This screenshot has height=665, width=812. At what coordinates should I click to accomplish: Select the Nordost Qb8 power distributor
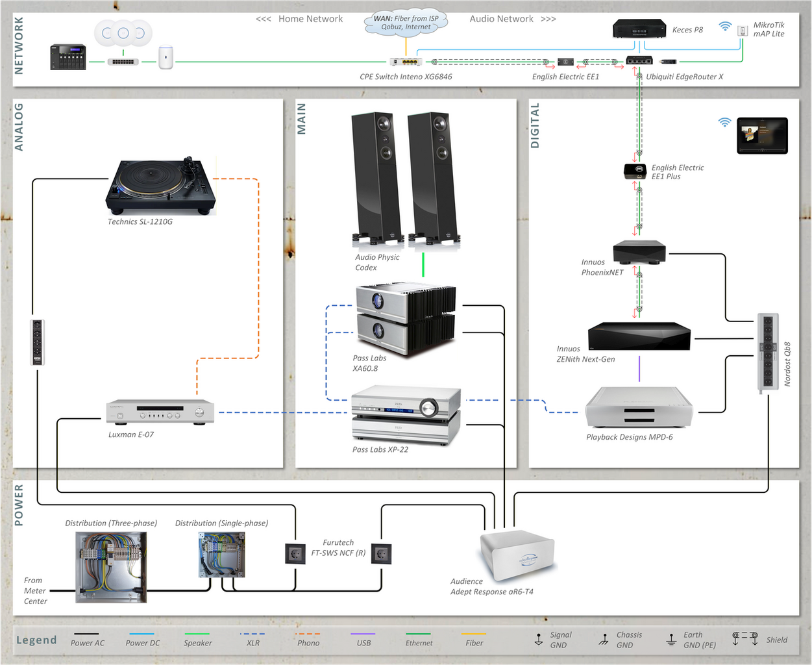pyautogui.click(x=768, y=353)
